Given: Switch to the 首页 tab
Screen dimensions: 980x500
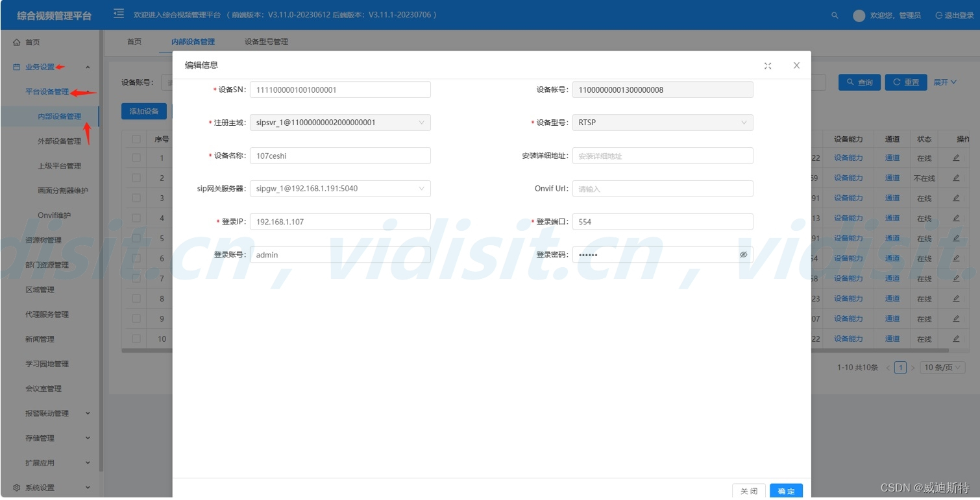Looking at the screenshot, I should click(x=134, y=42).
